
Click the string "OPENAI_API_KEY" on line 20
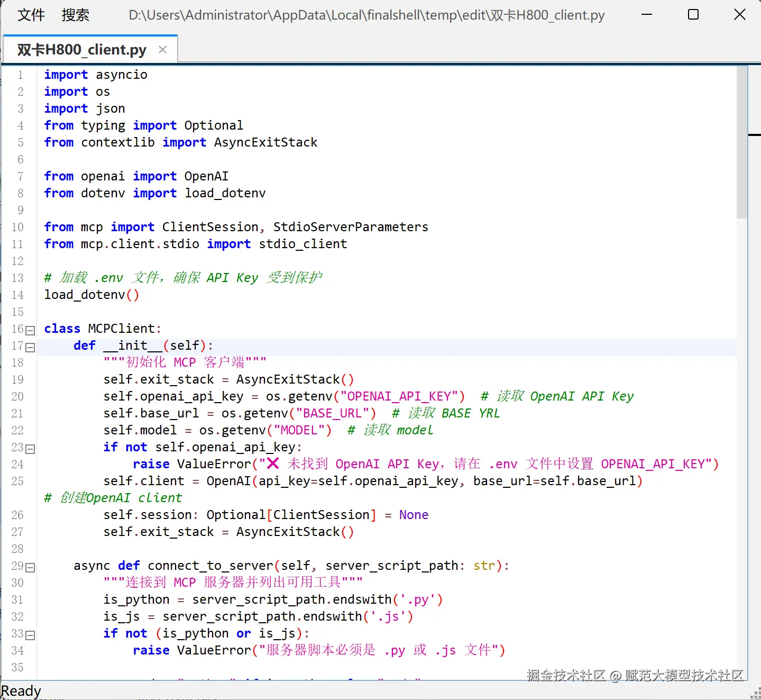tap(399, 396)
